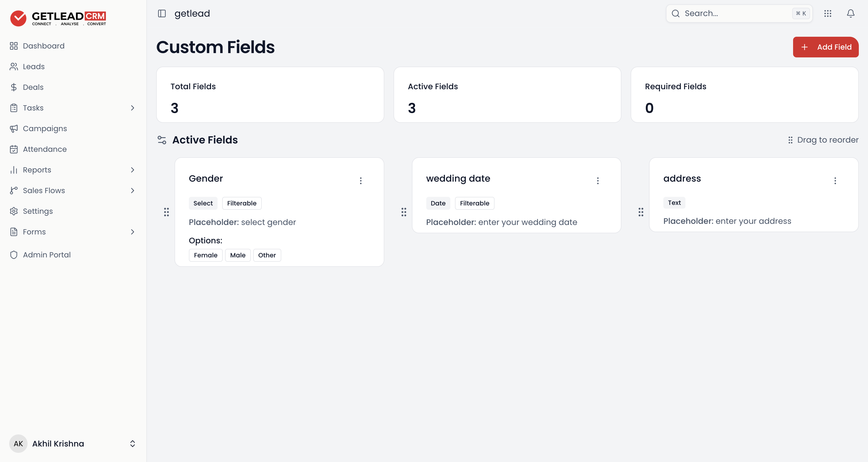The width and height of the screenshot is (868, 462).
Task: Open wedding date field options menu
Action: 598,180
